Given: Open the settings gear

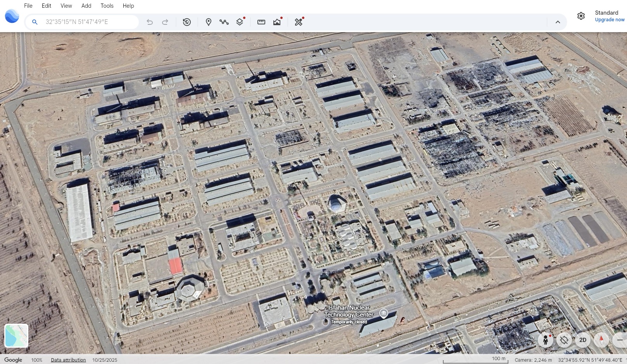Looking at the screenshot, I should point(581,16).
